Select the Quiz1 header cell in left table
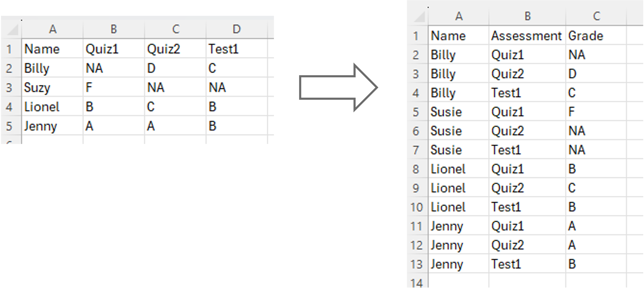This screenshot has height=288, width=644. [113, 49]
